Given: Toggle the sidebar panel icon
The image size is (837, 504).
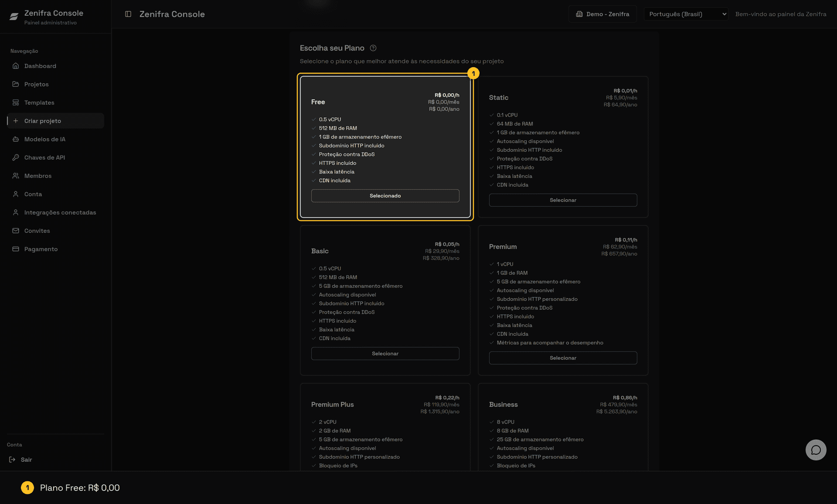Looking at the screenshot, I should [128, 14].
